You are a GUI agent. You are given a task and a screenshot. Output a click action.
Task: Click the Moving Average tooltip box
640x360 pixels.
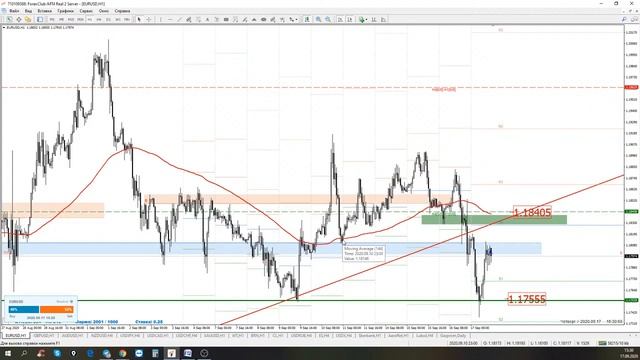(363, 253)
